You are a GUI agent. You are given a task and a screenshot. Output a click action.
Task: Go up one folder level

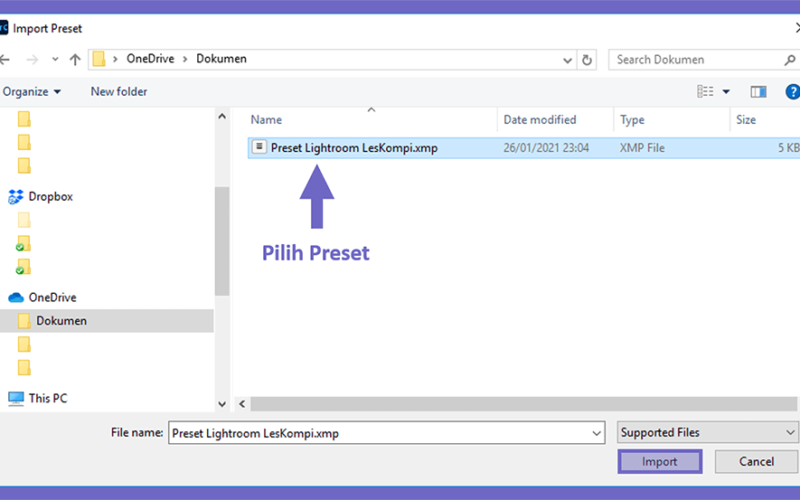tap(75, 60)
